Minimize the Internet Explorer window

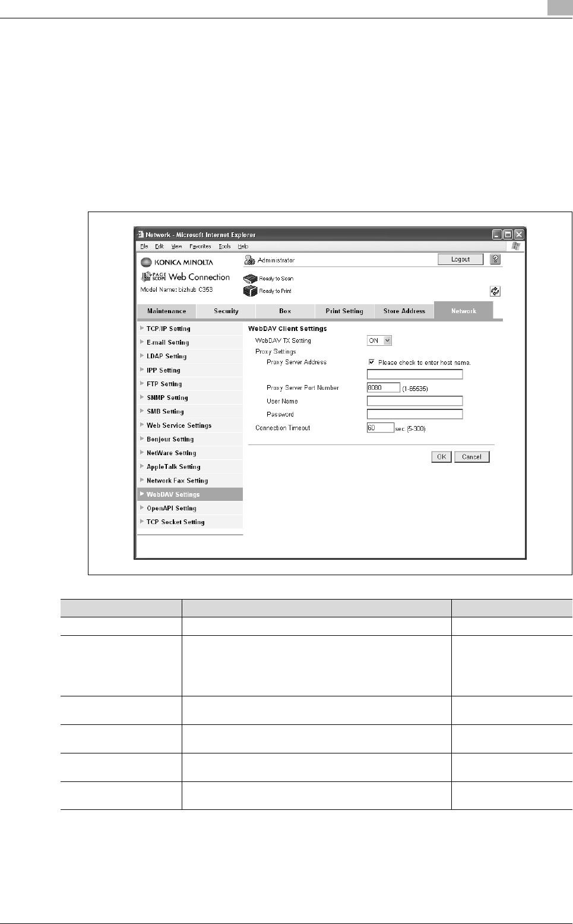pyautogui.click(x=498, y=235)
